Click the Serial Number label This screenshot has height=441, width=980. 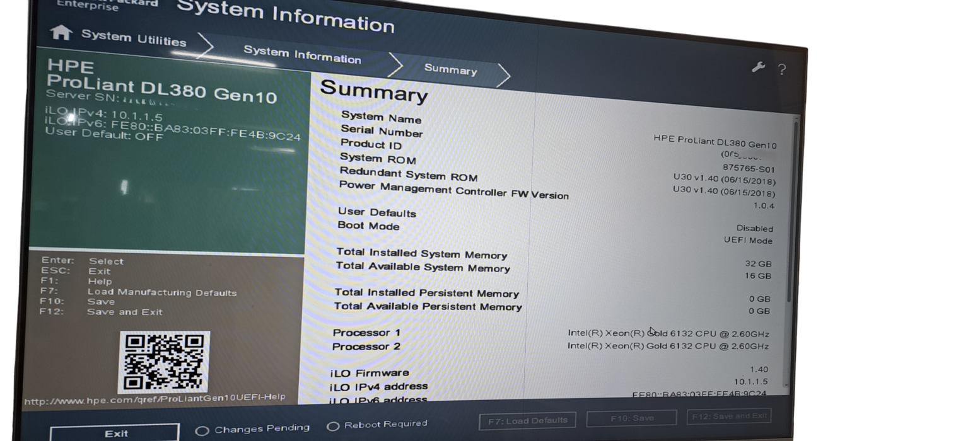coord(382,131)
